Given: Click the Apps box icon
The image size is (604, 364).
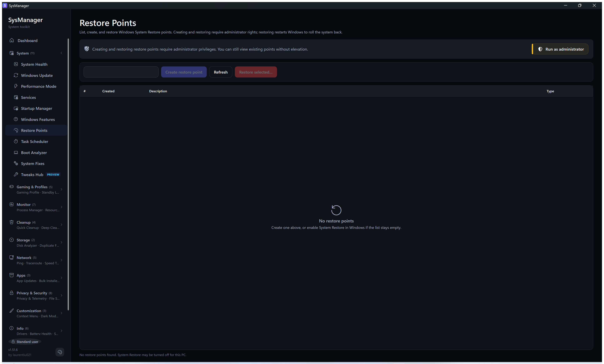Looking at the screenshot, I should (x=12, y=275).
